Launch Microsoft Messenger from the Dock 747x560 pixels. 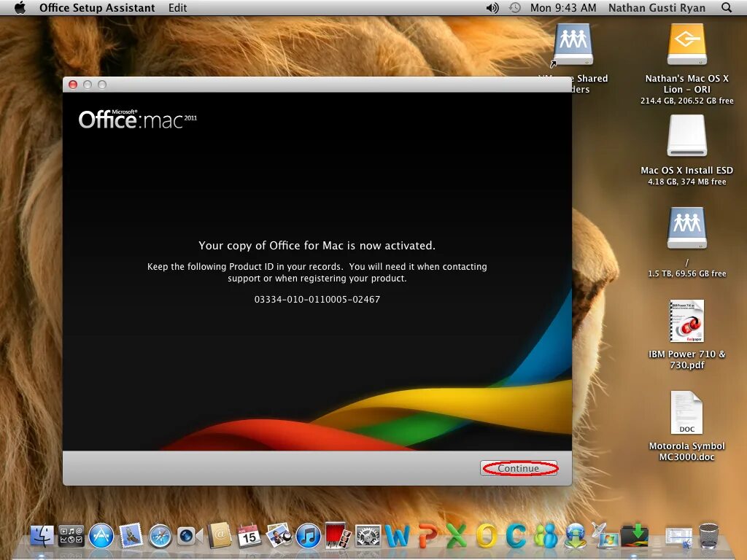pos(546,535)
